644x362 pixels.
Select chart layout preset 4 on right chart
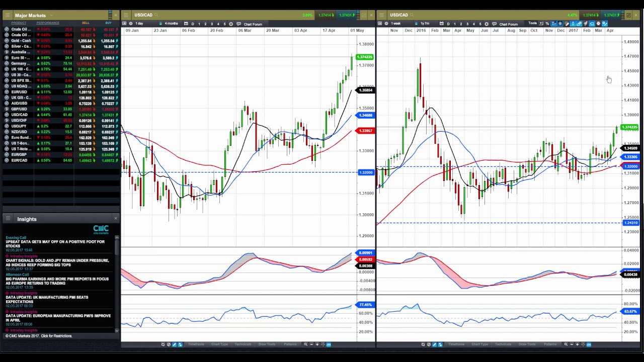[x=473, y=24]
